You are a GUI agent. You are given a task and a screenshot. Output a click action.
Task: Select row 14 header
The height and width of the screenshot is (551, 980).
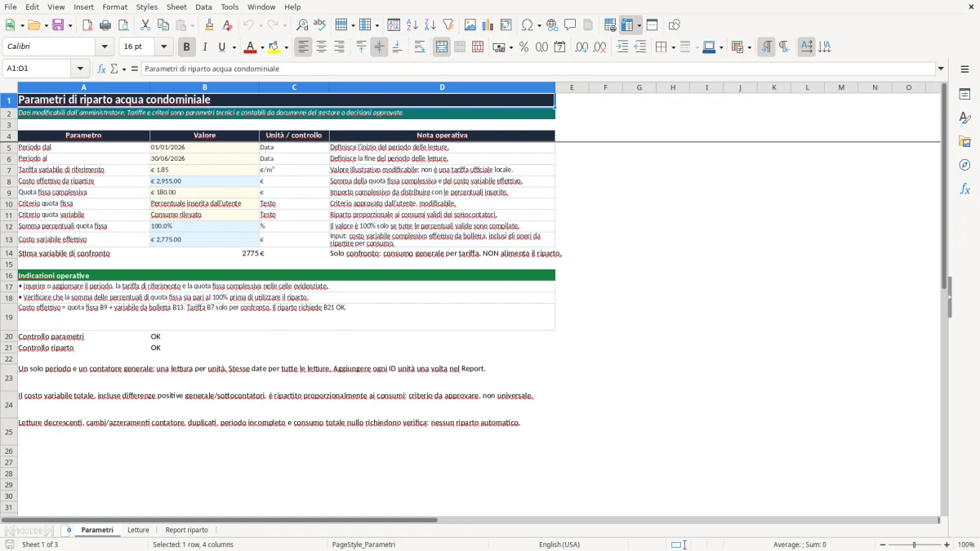click(x=9, y=253)
